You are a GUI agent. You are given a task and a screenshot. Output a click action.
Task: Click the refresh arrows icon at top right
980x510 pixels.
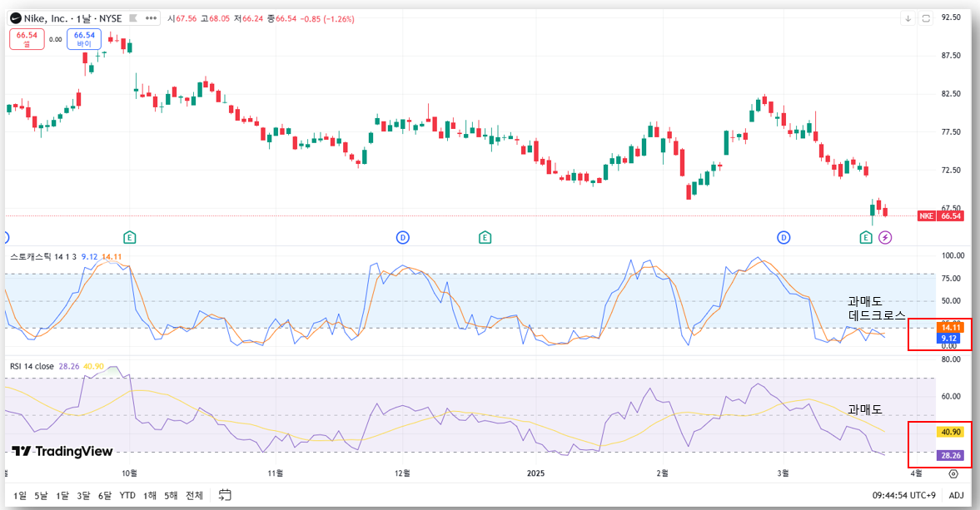pos(926,19)
